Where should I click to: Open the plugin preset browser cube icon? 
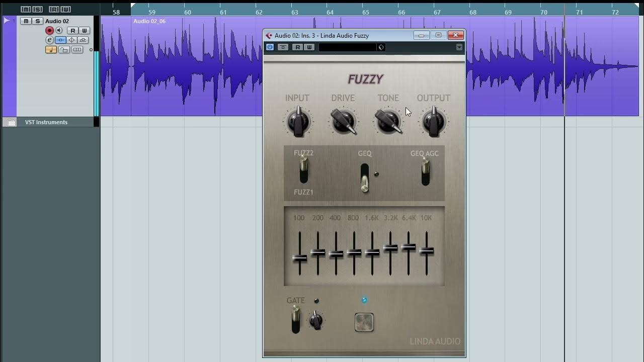click(x=381, y=47)
